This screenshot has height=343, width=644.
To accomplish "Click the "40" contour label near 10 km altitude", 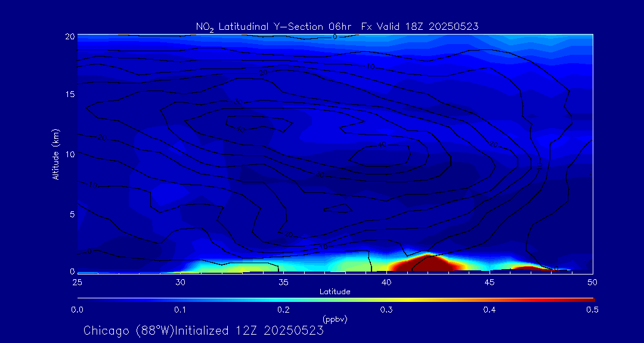I will point(382,145).
